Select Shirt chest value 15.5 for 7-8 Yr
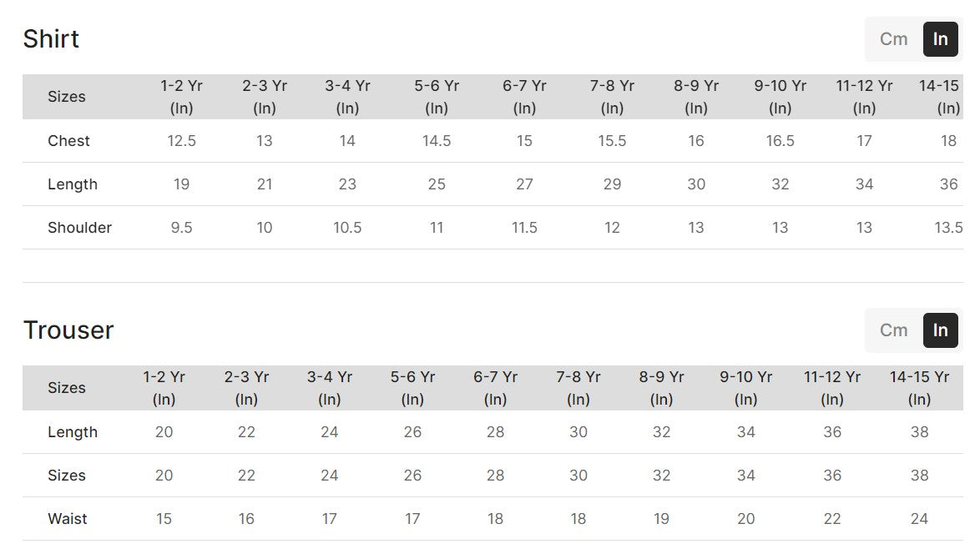 [612, 141]
